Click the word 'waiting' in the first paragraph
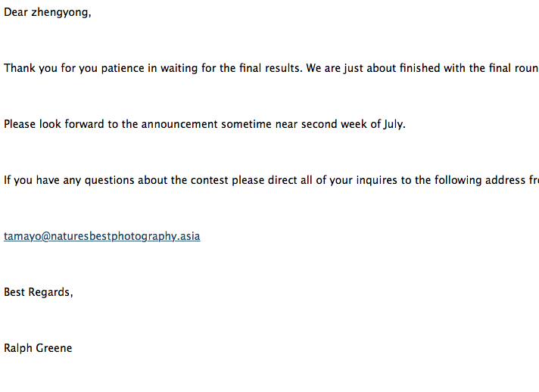The height and width of the screenshot is (392, 539). [179, 68]
